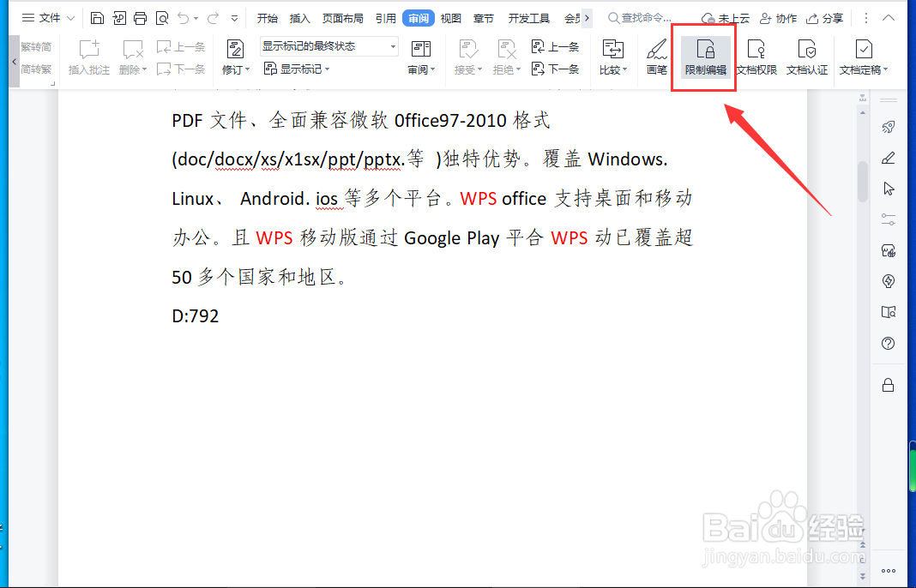916x588 pixels.
Task: Click the lock icon in right sidebar
Action: tap(889, 385)
